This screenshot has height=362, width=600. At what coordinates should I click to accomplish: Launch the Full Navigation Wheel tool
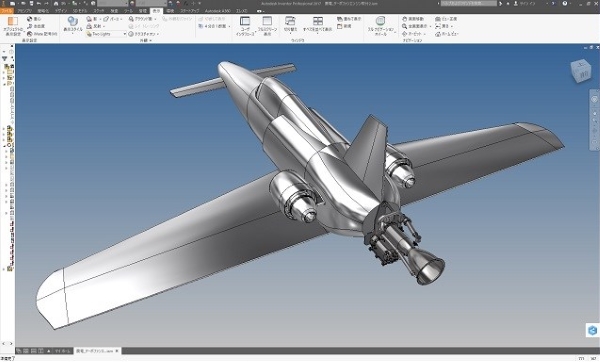(x=380, y=26)
